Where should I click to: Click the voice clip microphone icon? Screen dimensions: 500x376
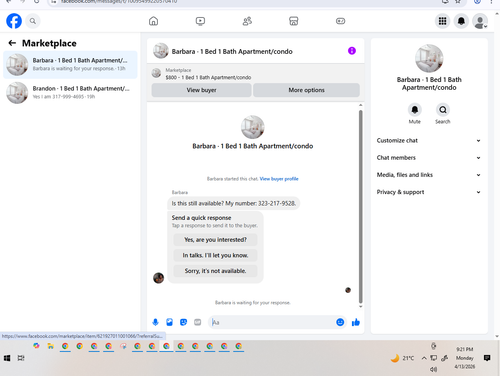coord(155,322)
